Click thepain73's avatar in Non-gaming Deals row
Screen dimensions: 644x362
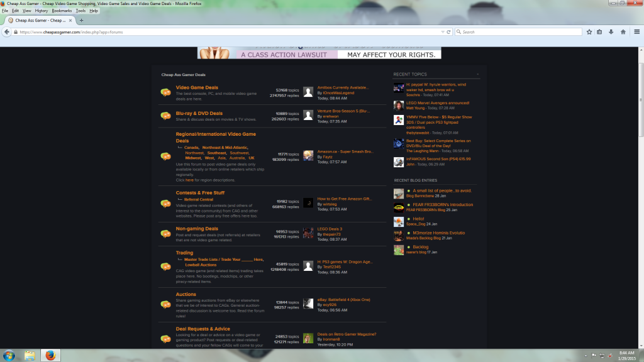308,233
